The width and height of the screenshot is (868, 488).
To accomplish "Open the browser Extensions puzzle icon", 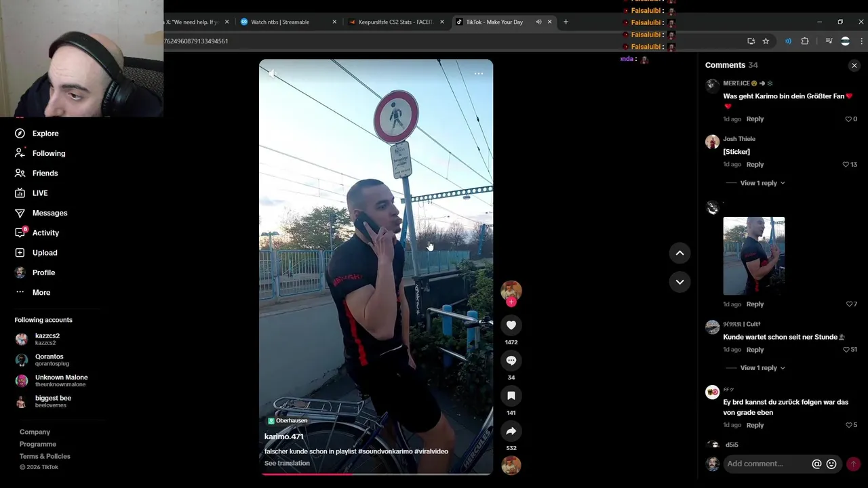I will (x=805, y=41).
